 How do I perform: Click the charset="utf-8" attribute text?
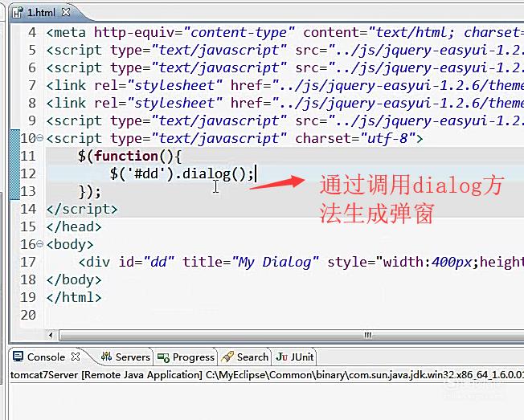pyautogui.click(x=355, y=138)
